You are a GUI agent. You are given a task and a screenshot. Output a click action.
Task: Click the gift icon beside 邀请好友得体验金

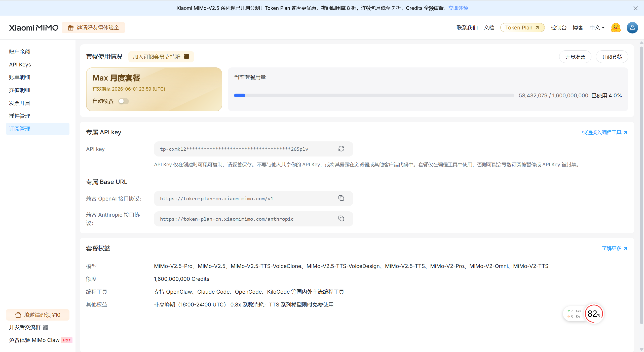point(71,28)
